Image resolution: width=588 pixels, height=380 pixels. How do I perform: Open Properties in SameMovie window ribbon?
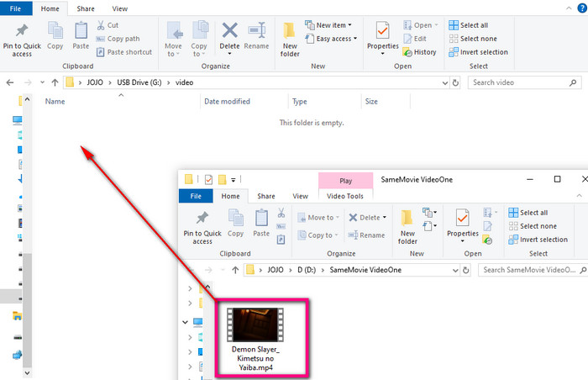tap(463, 226)
